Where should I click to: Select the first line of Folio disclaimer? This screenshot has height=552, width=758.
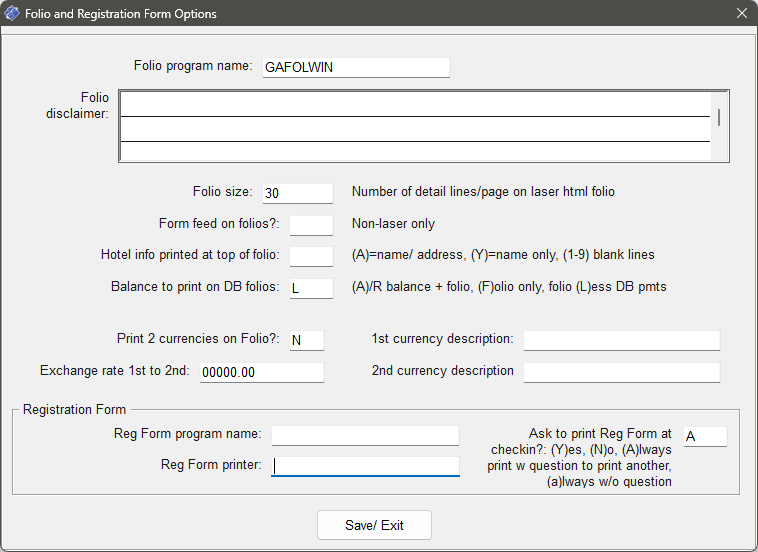[415, 104]
